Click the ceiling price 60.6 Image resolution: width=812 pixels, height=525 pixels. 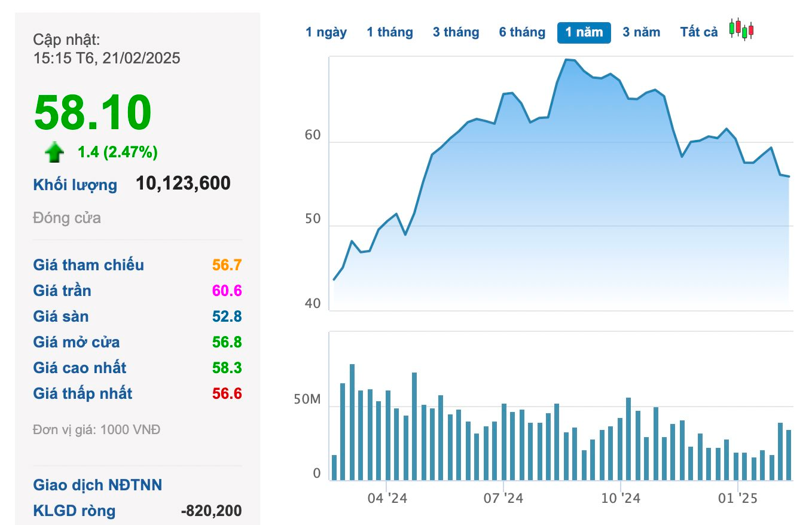click(227, 291)
